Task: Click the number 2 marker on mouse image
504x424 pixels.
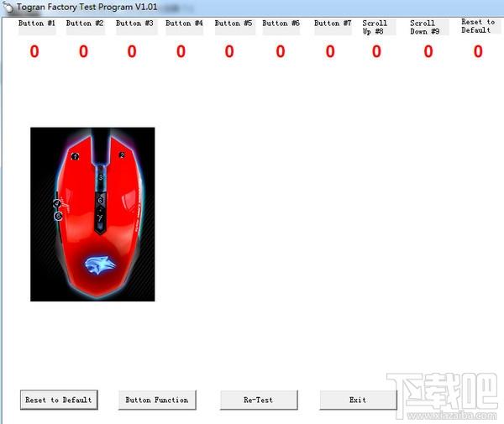Action: point(122,155)
